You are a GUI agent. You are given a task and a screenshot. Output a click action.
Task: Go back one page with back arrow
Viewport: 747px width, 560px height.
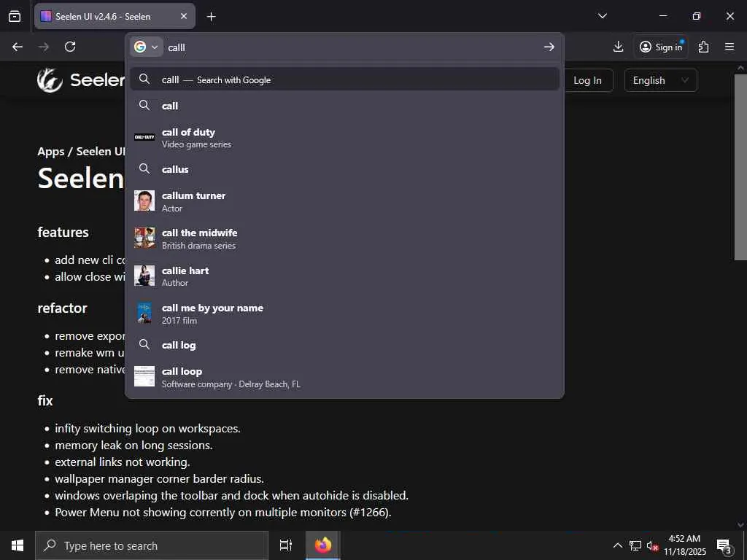click(18, 47)
